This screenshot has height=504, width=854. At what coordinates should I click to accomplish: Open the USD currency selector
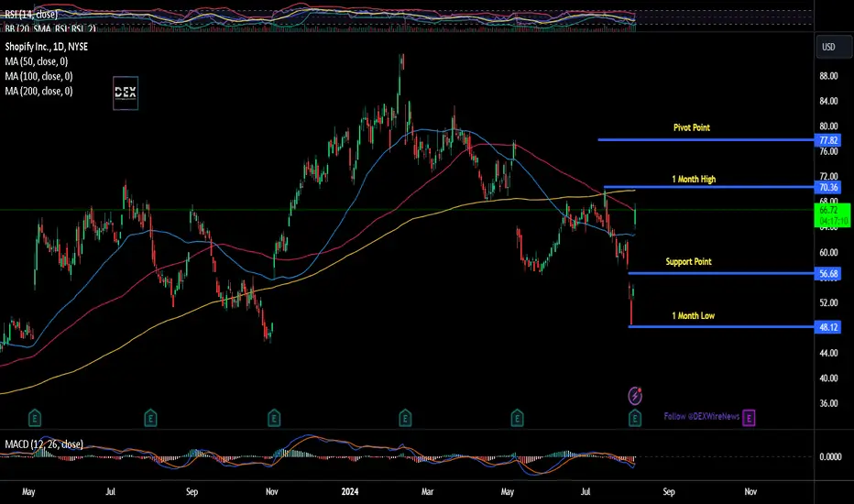click(834, 47)
